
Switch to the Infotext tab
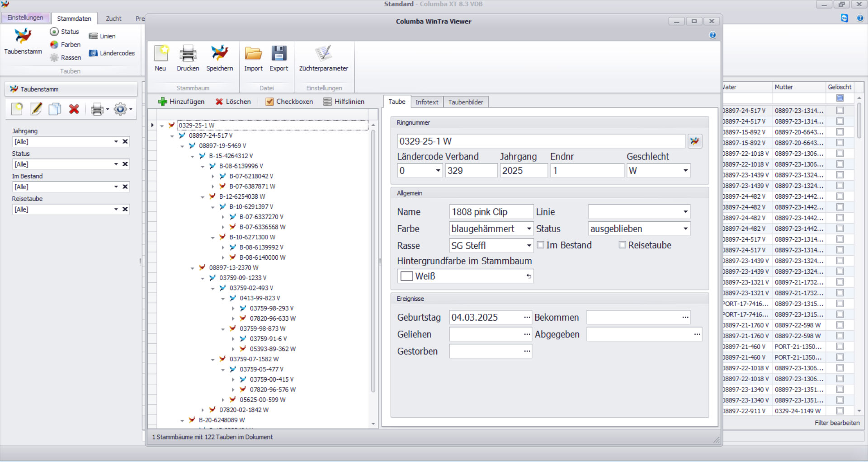[426, 102]
